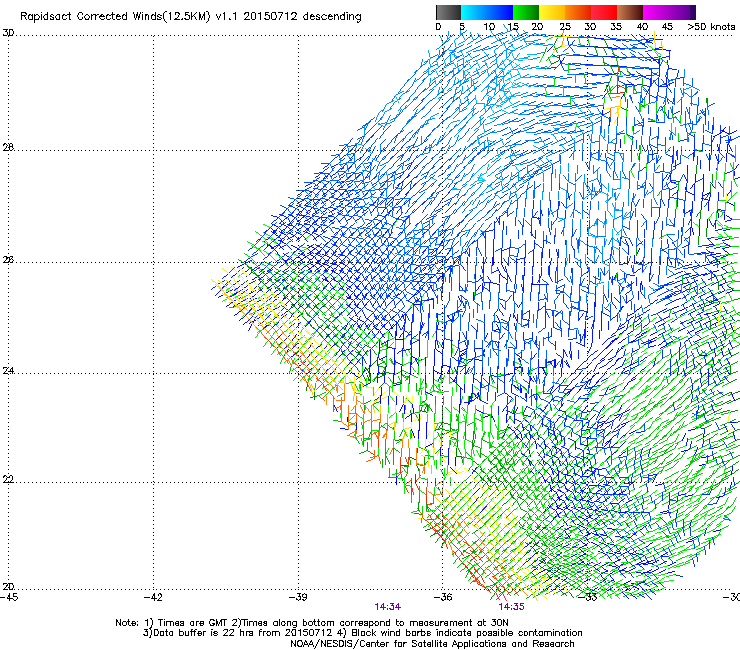
Task: Click the longitude axis label '-39'
Action: [298, 597]
